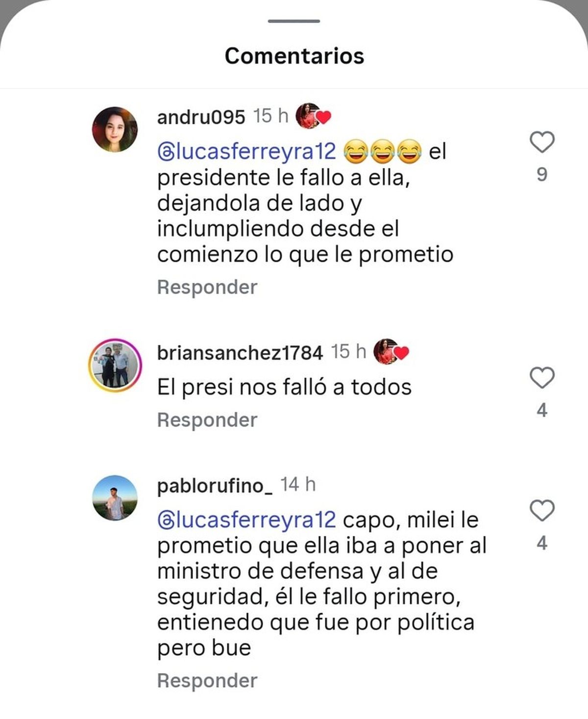This screenshot has height=719, width=588.
Task: View the 4 likes on briansanchez1784's comment
Action: click(542, 410)
